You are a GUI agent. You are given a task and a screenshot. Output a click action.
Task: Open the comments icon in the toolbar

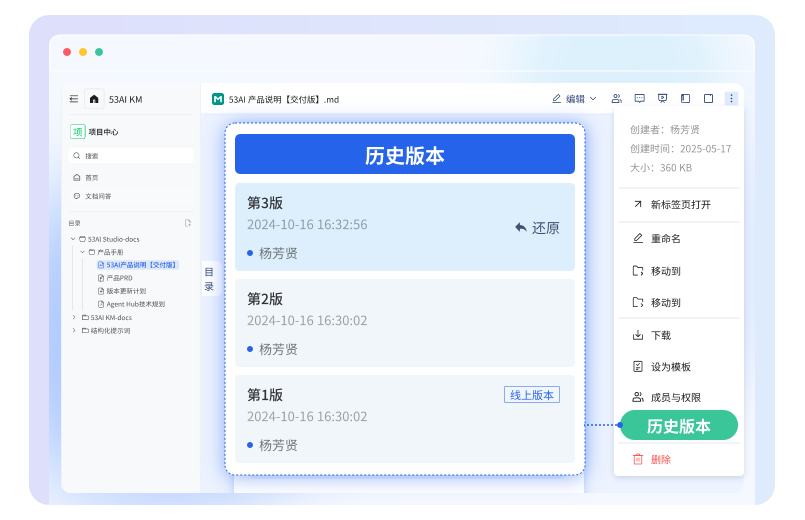pos(639,99)
